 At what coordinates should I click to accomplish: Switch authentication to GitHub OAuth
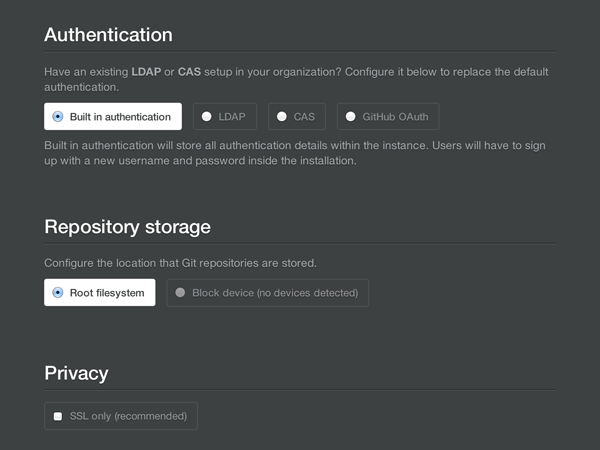coord(388,116)
